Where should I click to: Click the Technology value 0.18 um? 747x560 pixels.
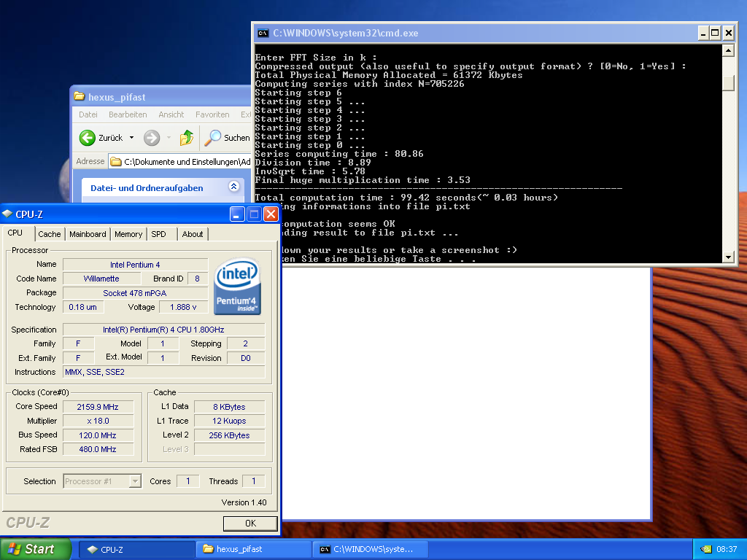coord(83,307)
